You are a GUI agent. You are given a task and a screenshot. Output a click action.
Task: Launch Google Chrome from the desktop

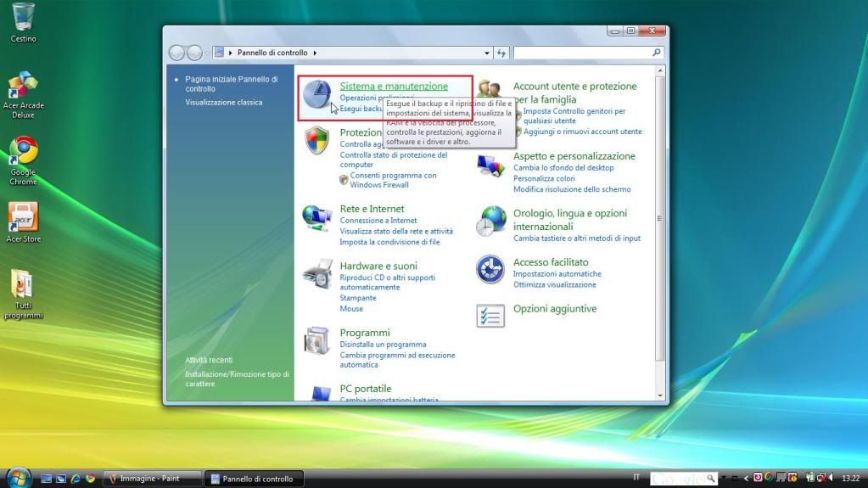tap(23, 160)
